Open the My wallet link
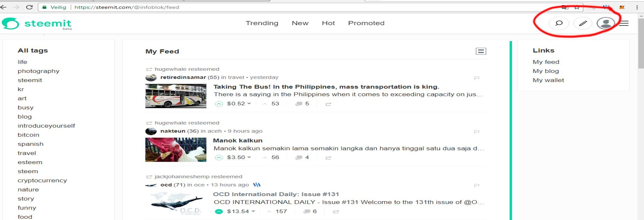This screenshot has width=644, height=220. pyautogui.click(x=548, y=80)
